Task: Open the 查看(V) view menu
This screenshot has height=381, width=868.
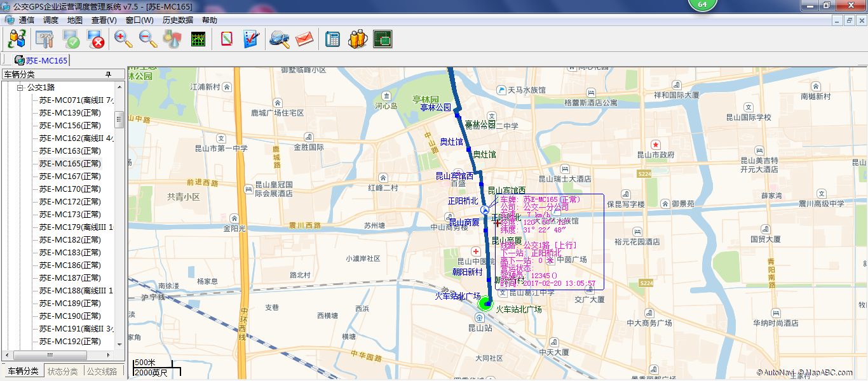Action: [105, 20]
